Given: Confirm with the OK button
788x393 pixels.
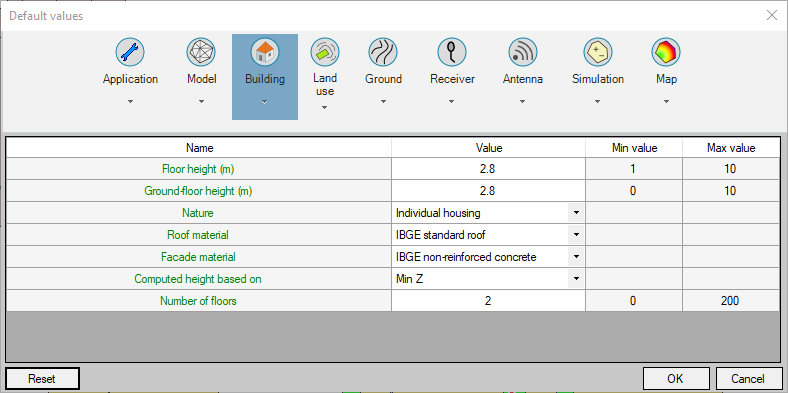Looking at the screenshot, I should 676,378.
